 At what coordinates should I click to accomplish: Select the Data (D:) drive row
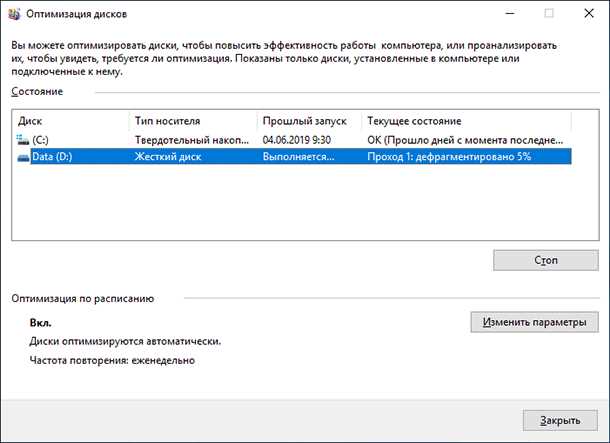tap(294, 157)
